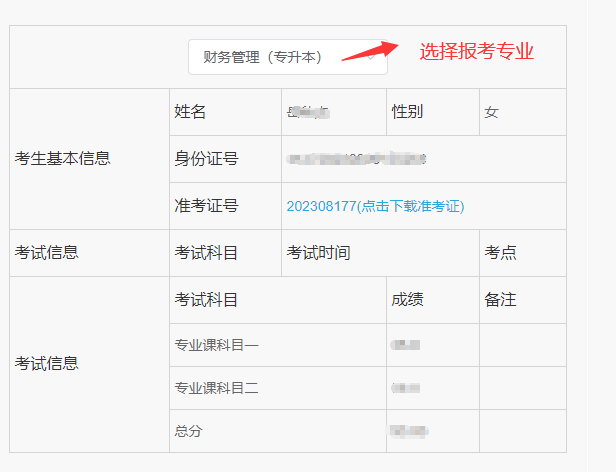Click the gender value 女
This screenshot has height=472, width=616.
pyautogui.click(x=491, y=113)
